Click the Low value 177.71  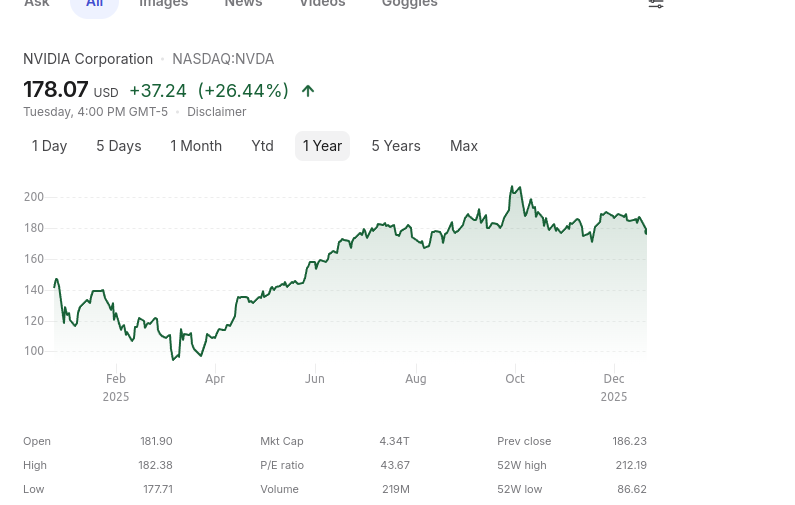[158, 489]
